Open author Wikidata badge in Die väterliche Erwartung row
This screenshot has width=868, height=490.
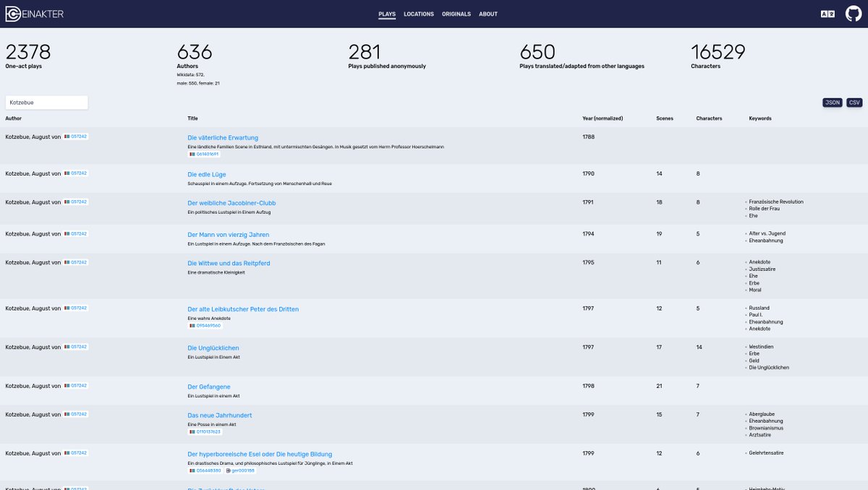[x=76, y=137]
